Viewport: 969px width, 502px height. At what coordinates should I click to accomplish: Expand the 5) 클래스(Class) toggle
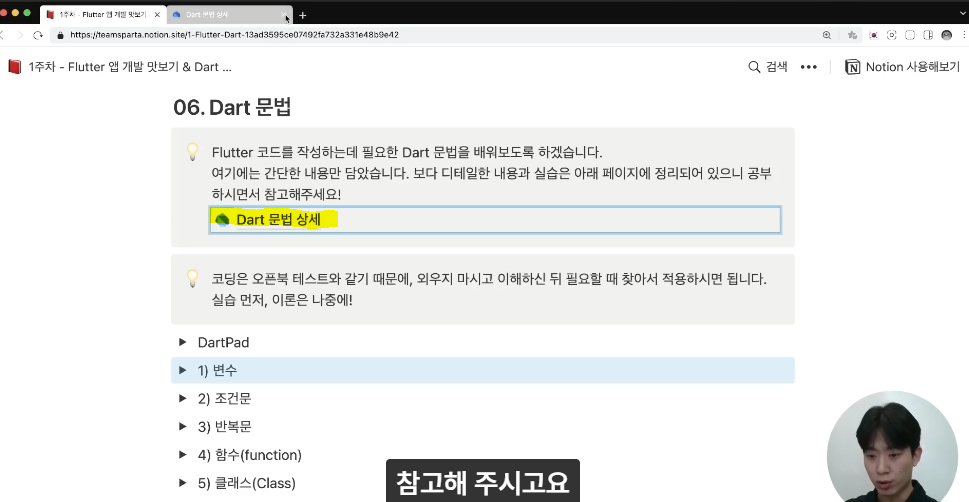point(182,483)
